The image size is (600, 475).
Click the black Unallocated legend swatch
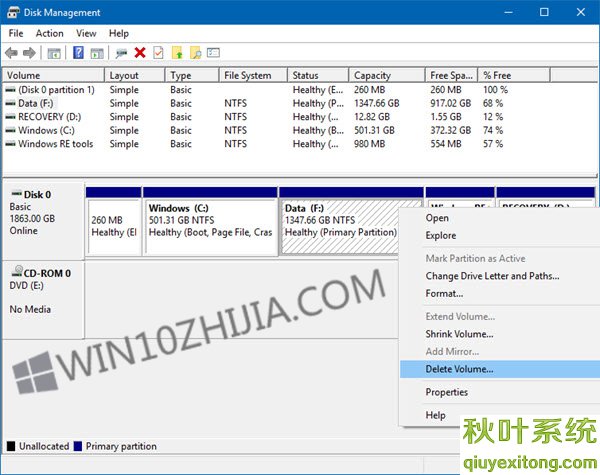coord(11,446)
